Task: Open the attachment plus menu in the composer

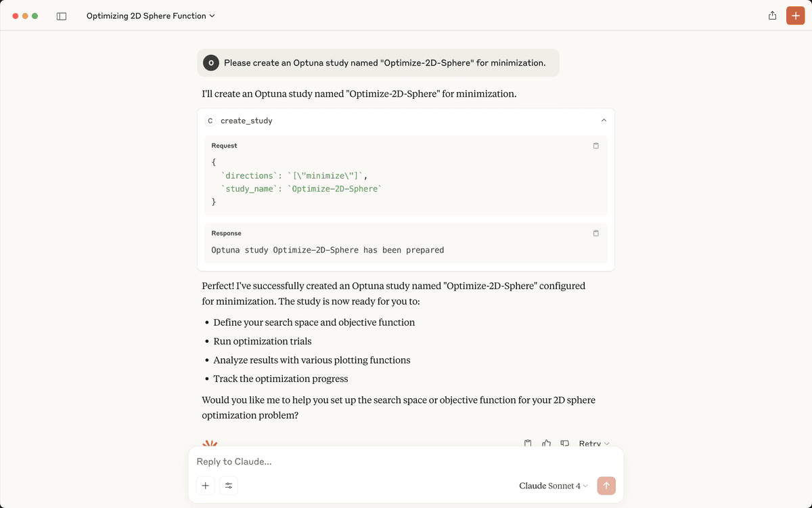Action: [206, 486]
